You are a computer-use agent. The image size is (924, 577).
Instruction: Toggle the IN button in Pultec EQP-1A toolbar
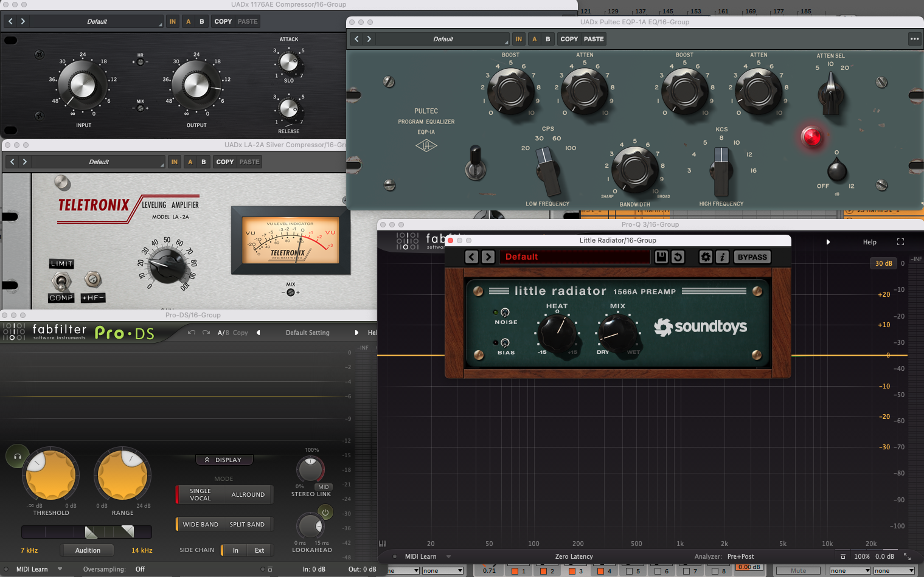pos(518,39)
